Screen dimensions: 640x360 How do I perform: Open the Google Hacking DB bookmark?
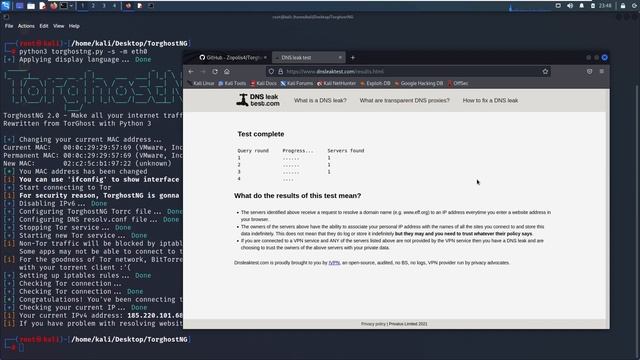[x=419, y=83]
